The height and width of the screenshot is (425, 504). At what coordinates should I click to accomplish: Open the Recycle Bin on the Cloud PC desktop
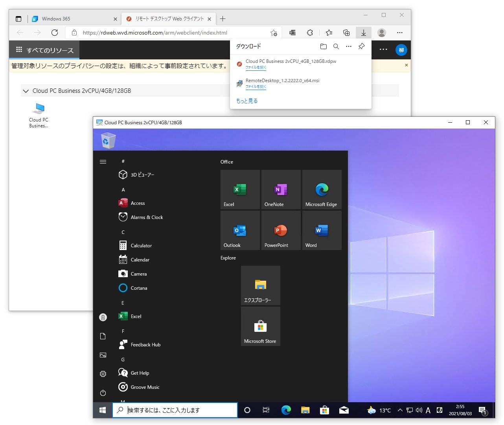(x=108, y=141)
